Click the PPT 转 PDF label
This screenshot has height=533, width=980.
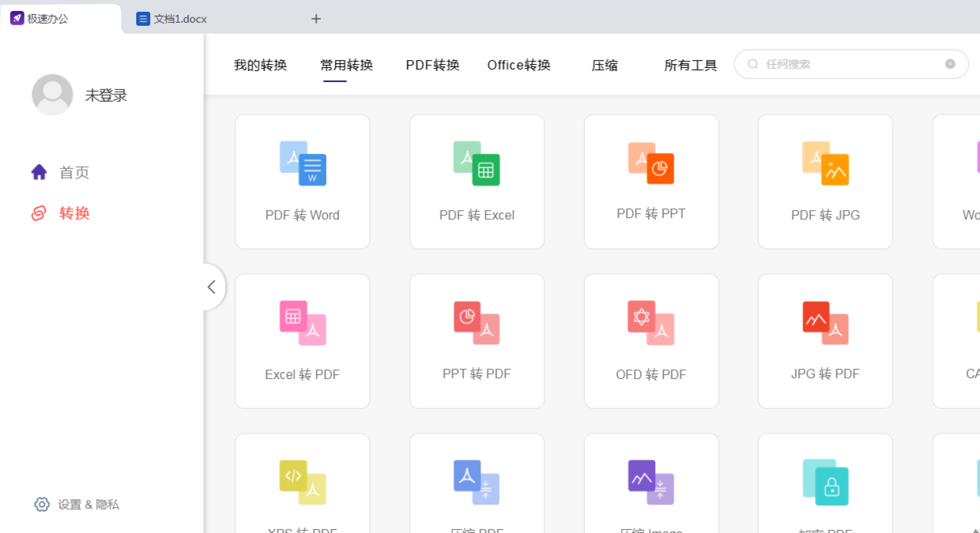[x=477, y=373]
